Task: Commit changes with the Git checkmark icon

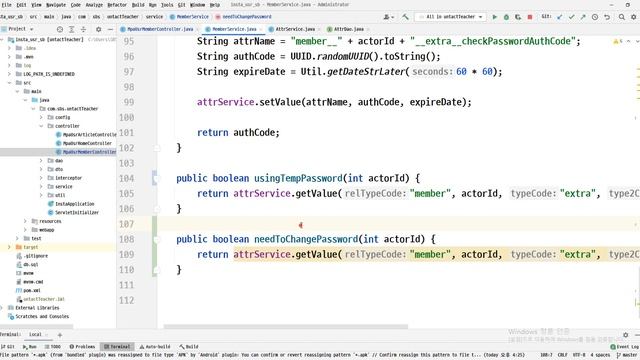Action: [571, 17]
